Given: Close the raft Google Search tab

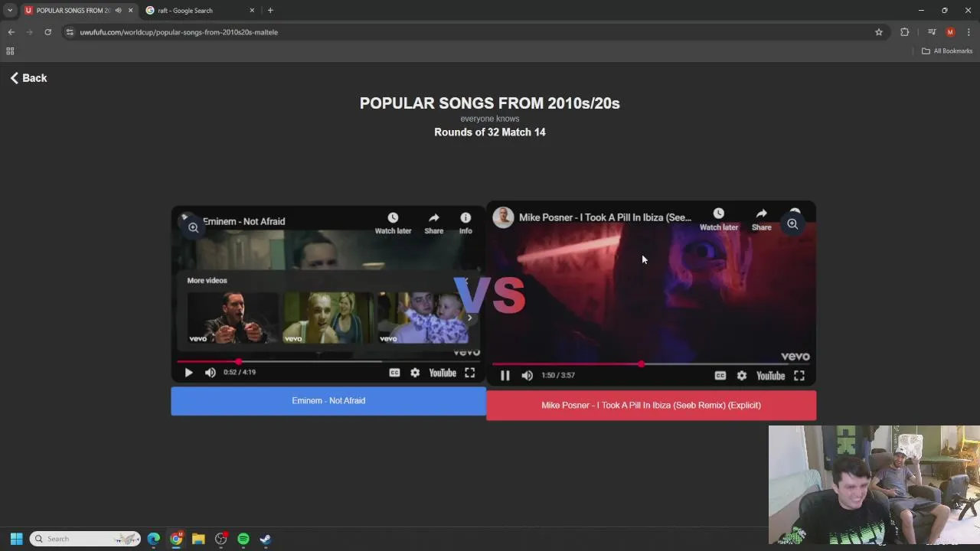Looking at the screenshot, I should pyautogui.click(x=252, y=11).
